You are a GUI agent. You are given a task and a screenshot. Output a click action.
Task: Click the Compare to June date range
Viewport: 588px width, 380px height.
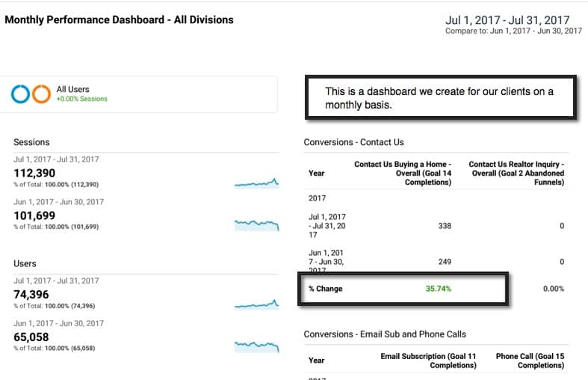point(513,31)
